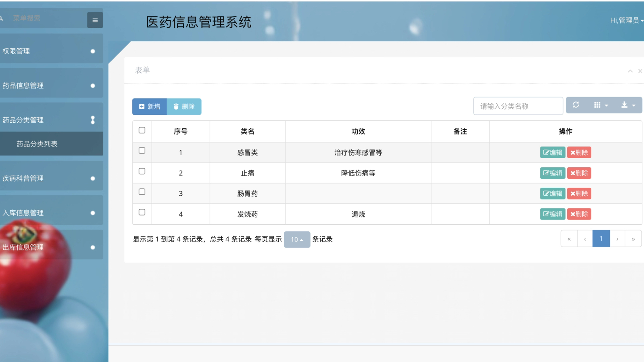Click the refresh table icon

576,105
